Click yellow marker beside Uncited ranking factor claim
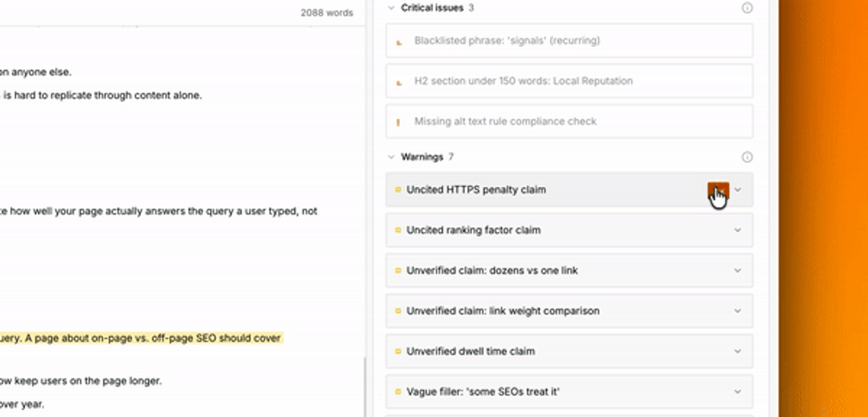868x417 pixels. coord(398,230)
